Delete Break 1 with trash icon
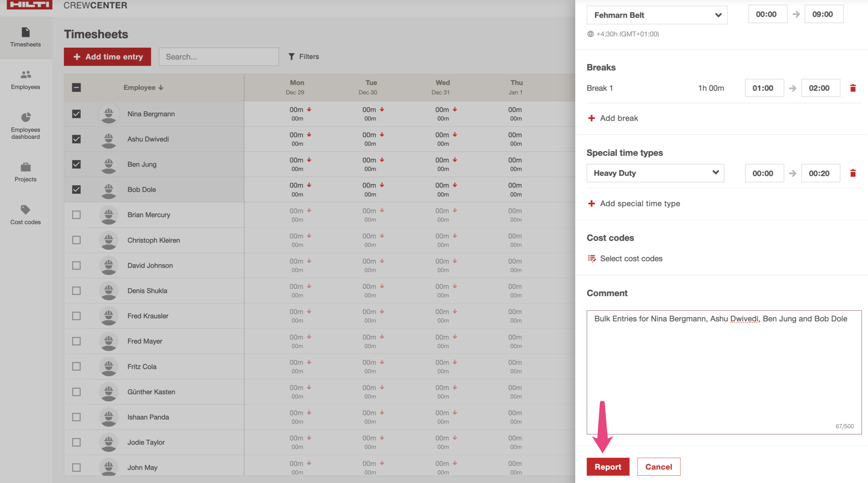The width and height of the screenshot is (868, 483). 853,88
